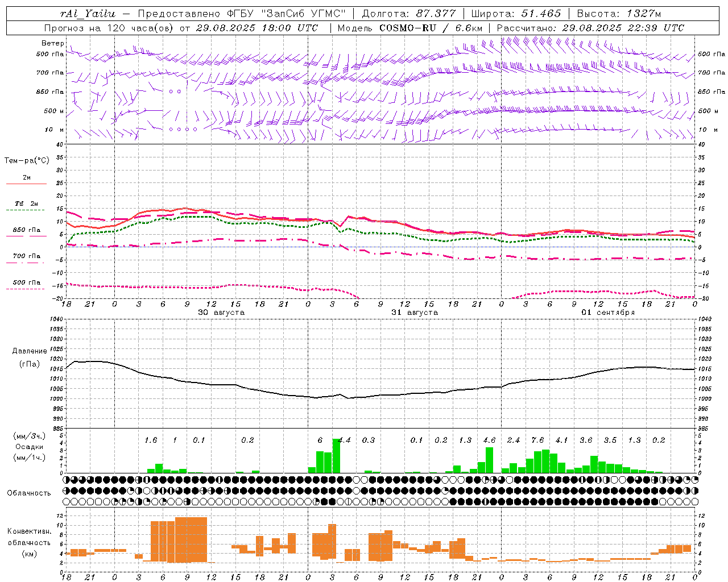Screen dimensions: 728x582
Task: Select the Высота: 1327м elevation label
Action: point(619,14)
